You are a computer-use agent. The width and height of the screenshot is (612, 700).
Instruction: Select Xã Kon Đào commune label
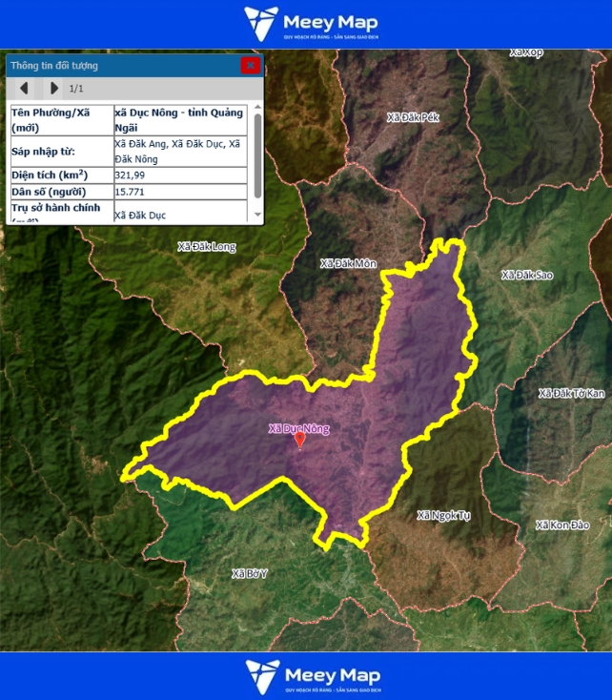pos(562,525)
